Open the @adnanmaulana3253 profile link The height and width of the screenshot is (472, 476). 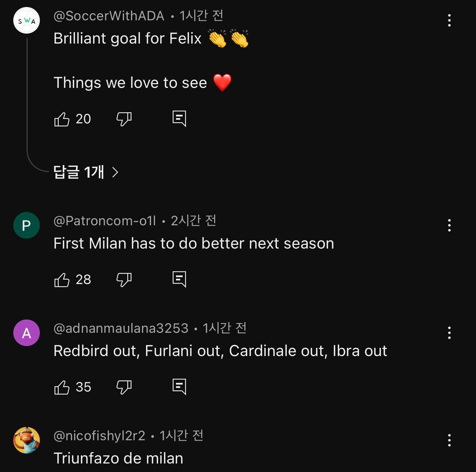[121, 328]
